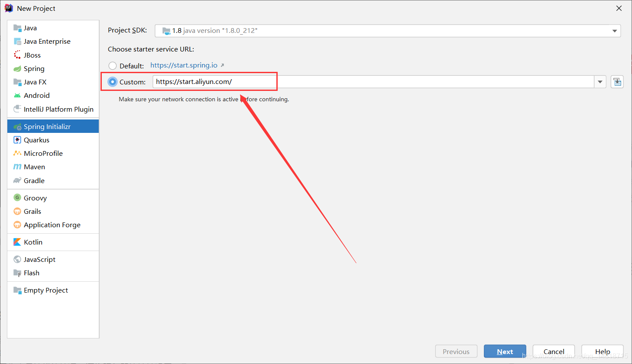Choose the Grails icon
This screenshot has width=632, height=364.
(x=17, y=211)
